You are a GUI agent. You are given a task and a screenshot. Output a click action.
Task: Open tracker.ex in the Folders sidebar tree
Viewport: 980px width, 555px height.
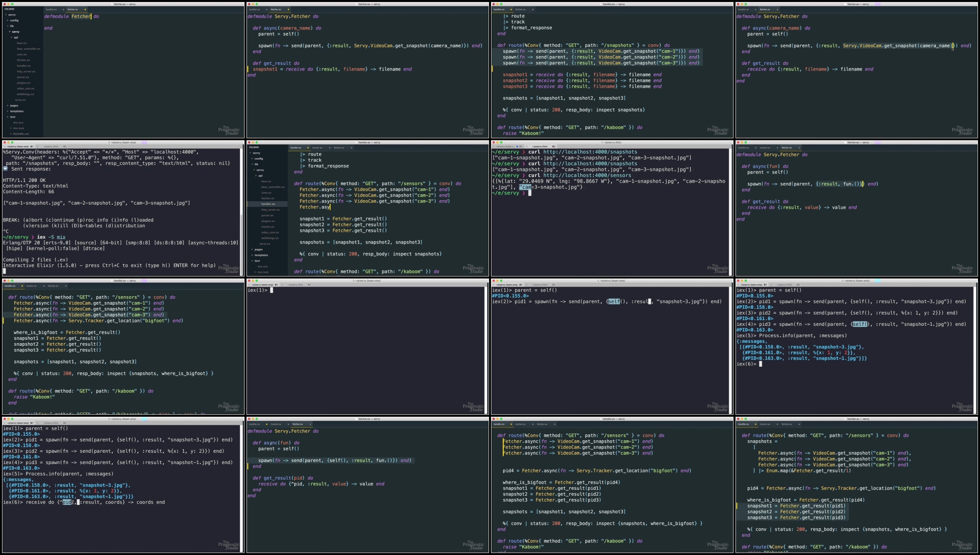click(268, 227)
